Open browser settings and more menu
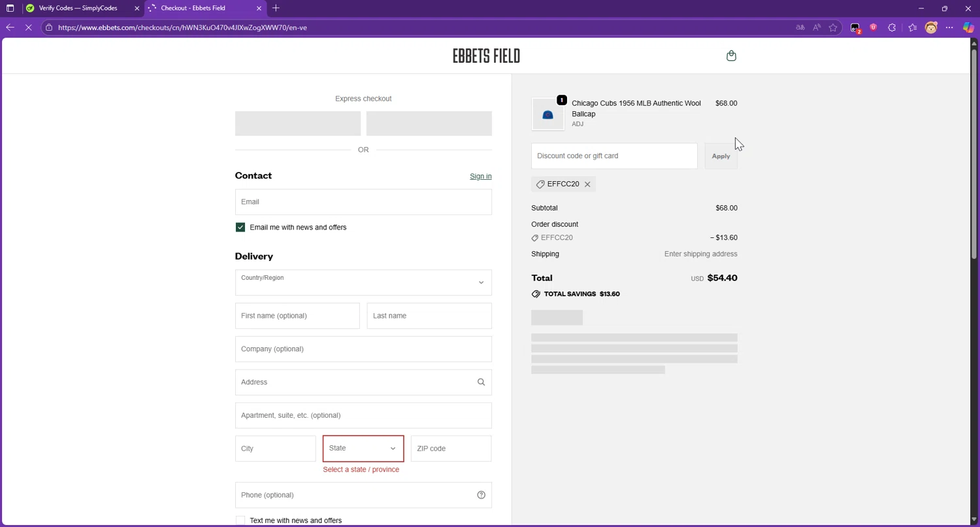 (x=949, y=27)
